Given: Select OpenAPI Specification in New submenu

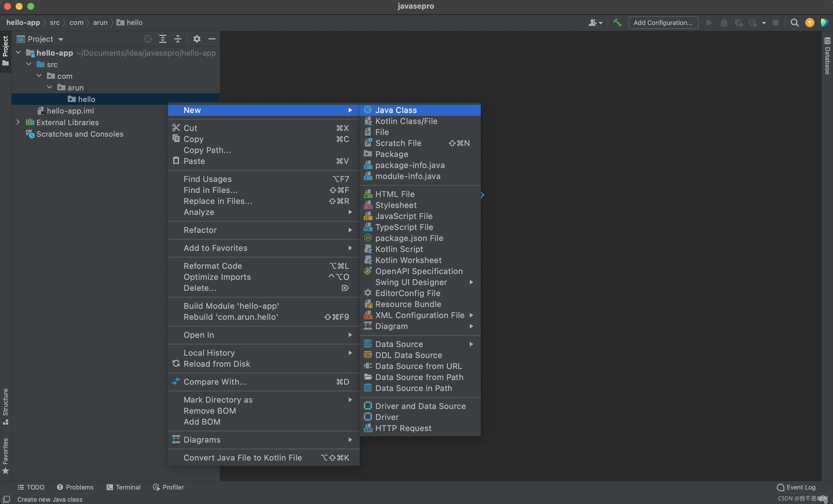Looking at the screenshot, I should [x=420, y=271].
